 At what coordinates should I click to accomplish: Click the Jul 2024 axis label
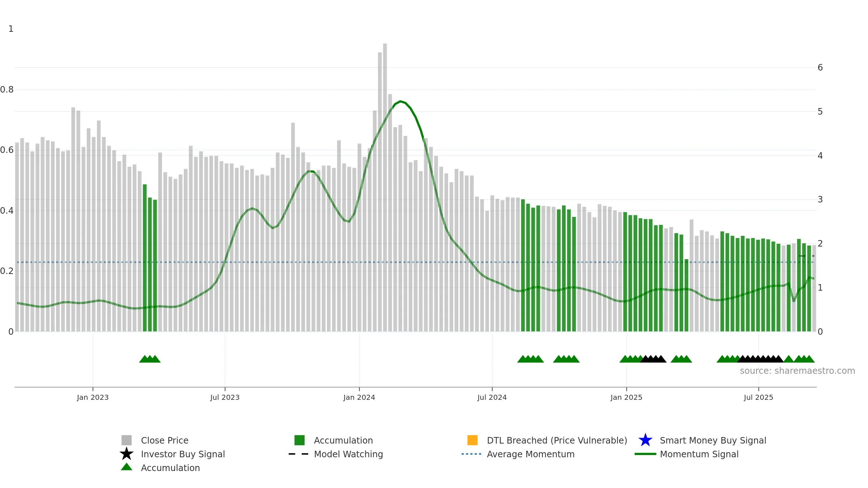coord(492,398)
